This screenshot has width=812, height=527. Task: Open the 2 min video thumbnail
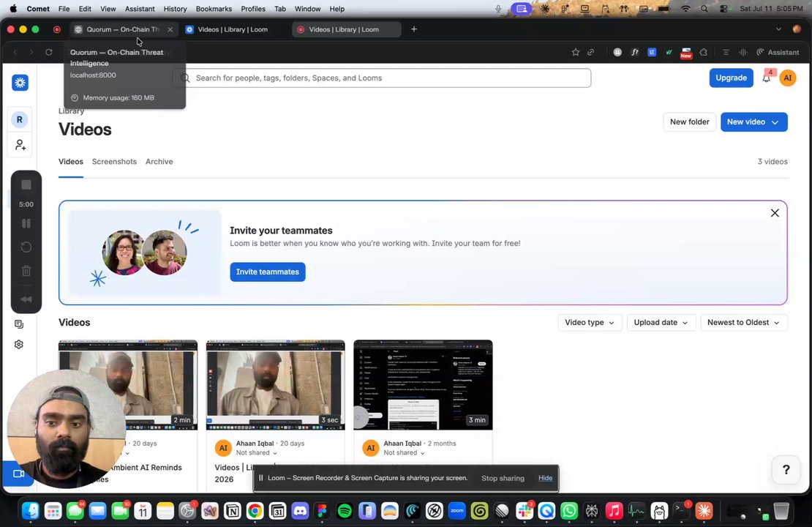click(128, 385)
